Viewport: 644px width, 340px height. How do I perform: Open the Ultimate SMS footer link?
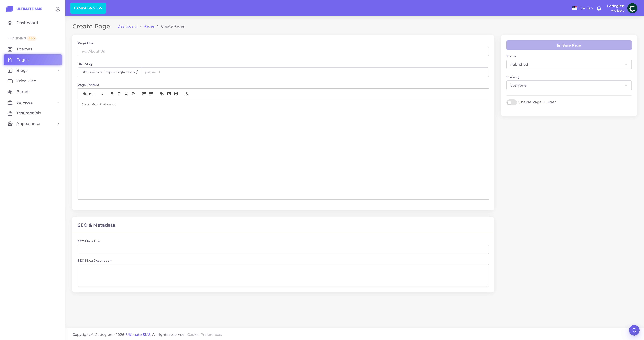click(138, 334)
